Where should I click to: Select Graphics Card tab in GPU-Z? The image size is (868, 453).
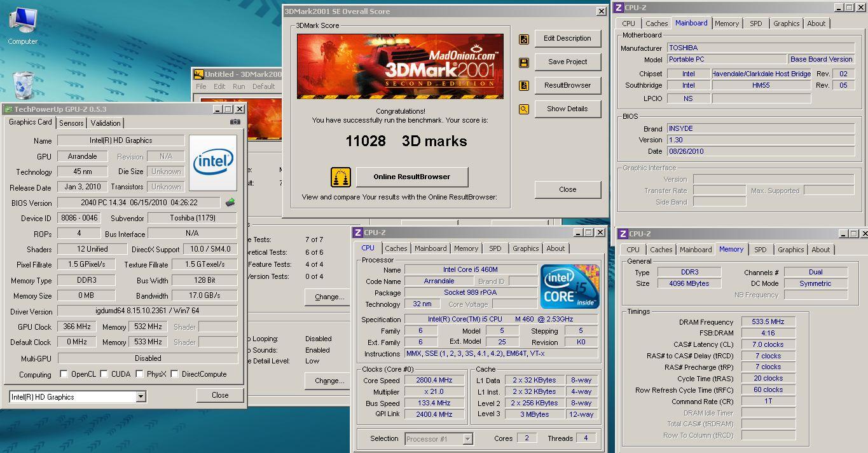pos(31,122)
